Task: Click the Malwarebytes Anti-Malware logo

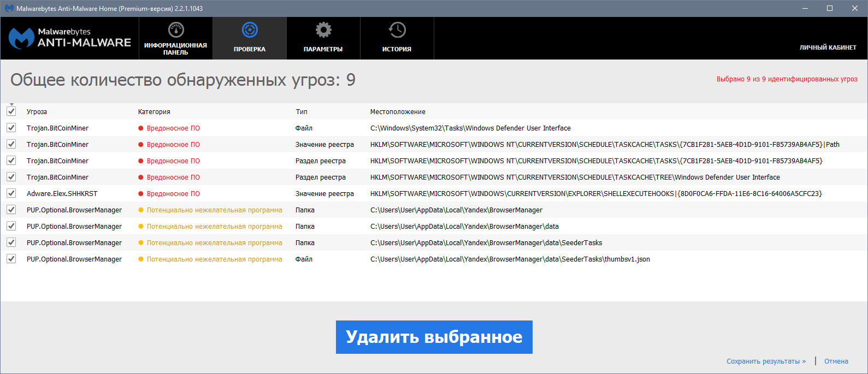Action: tap(69, 38)
